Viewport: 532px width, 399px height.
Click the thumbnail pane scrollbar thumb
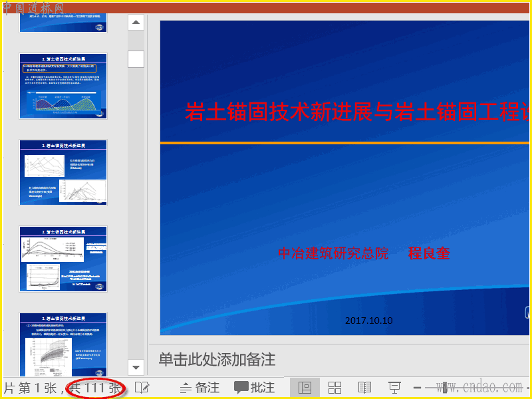pyautogui.click(x=136, y=59)
